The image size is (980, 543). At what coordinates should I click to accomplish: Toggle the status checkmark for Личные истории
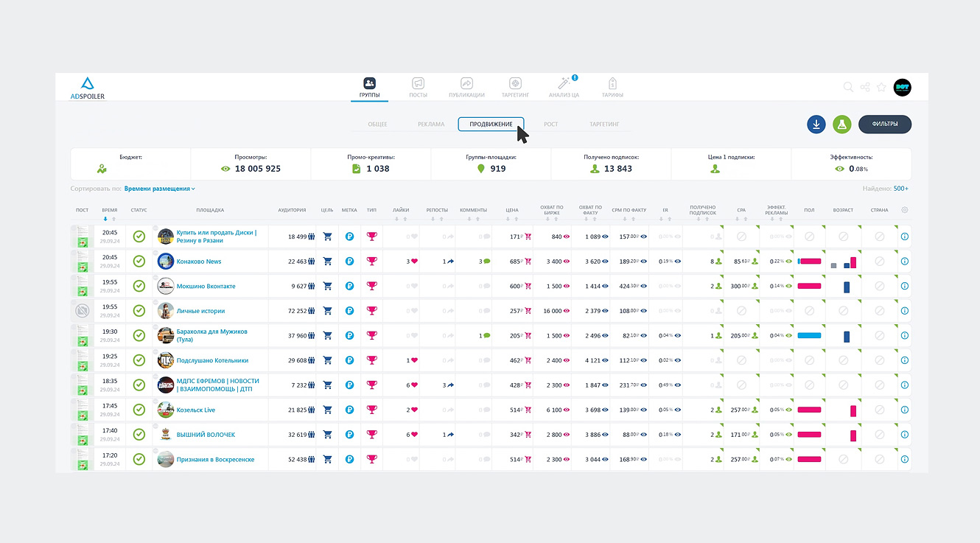point(139,311)
